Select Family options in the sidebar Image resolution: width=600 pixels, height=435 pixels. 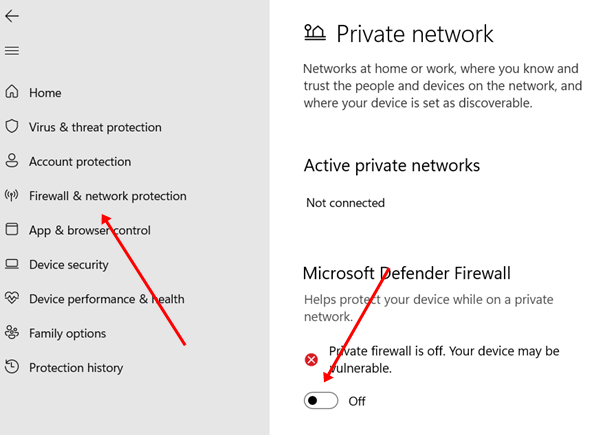pyautogui.click(x=67, y=333)
